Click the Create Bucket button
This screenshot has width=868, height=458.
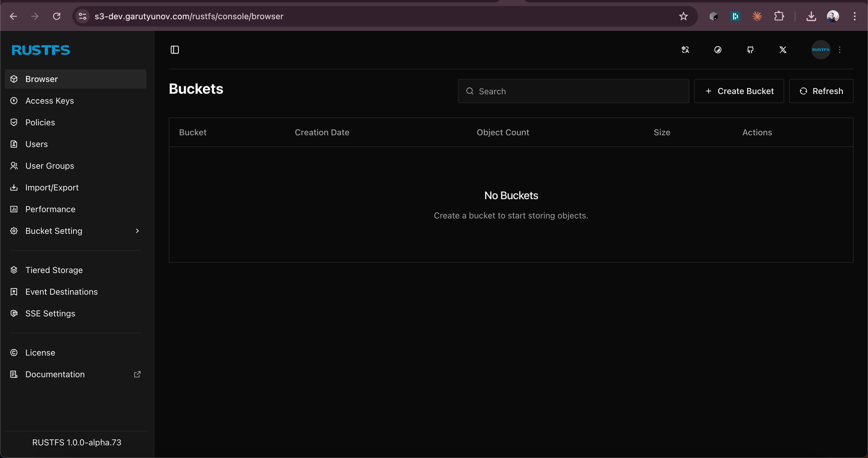[739, 91]
